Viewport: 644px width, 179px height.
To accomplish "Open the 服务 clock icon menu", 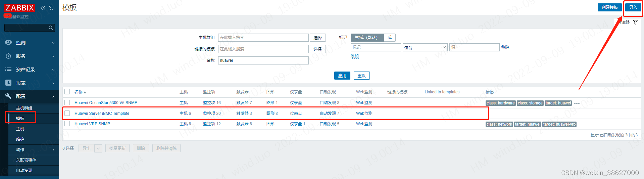I will [8, 56].
